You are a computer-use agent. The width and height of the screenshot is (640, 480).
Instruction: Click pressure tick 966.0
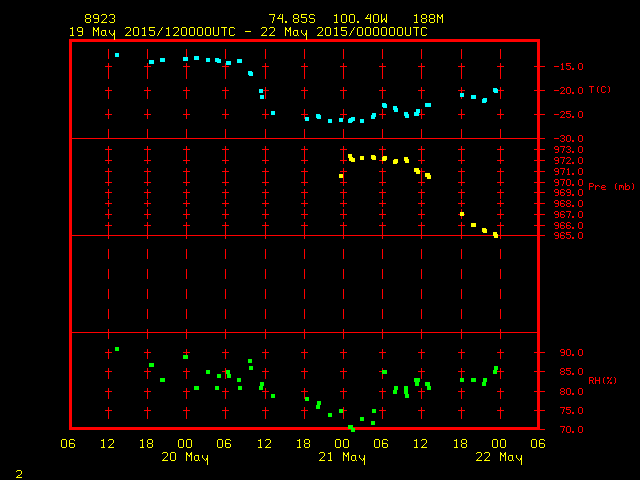point(569,226)
